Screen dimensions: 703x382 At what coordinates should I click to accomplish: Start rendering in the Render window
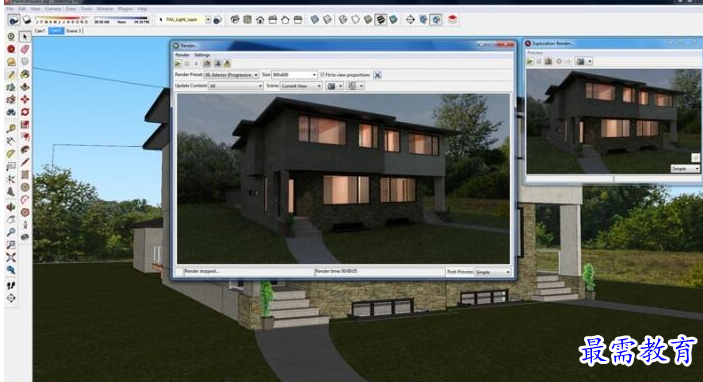pyautogui.click(x=178, y=64)
